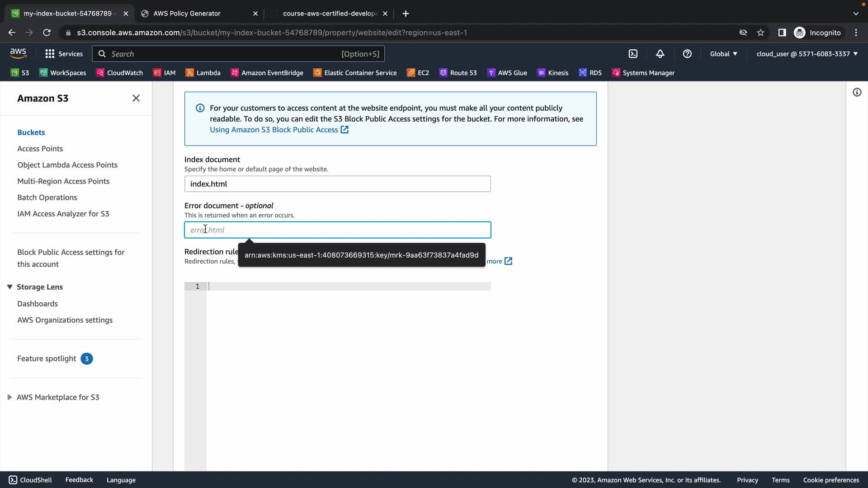
Task: Open the Services grid menu
Action: [64, 54]
